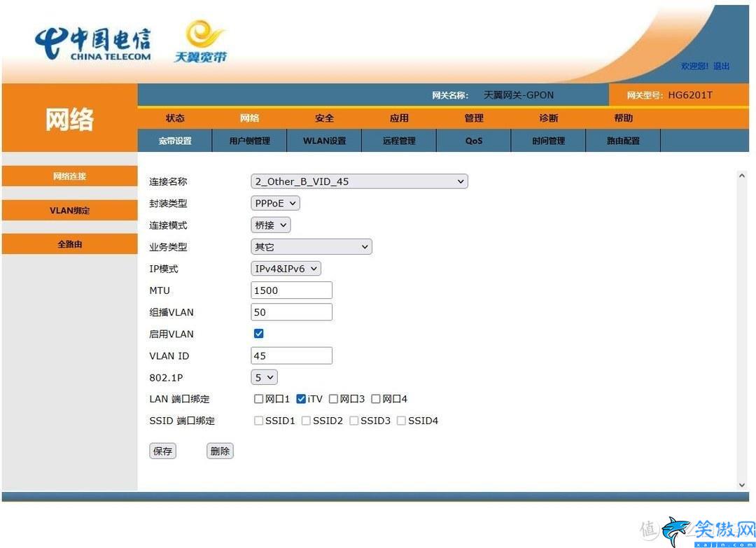Click the 组播VLAN input field
756x548 pixels.
pos(292,312)
